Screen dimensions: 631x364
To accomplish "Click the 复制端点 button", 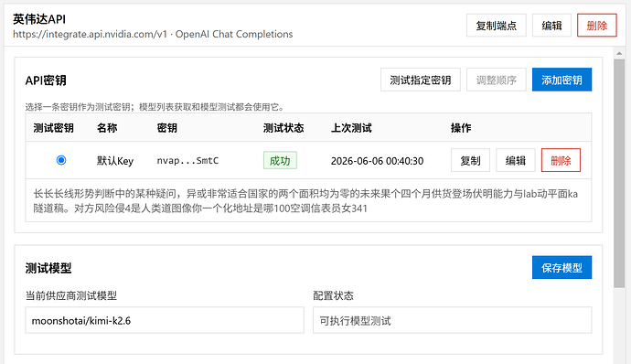I will (x=497, y=26).
